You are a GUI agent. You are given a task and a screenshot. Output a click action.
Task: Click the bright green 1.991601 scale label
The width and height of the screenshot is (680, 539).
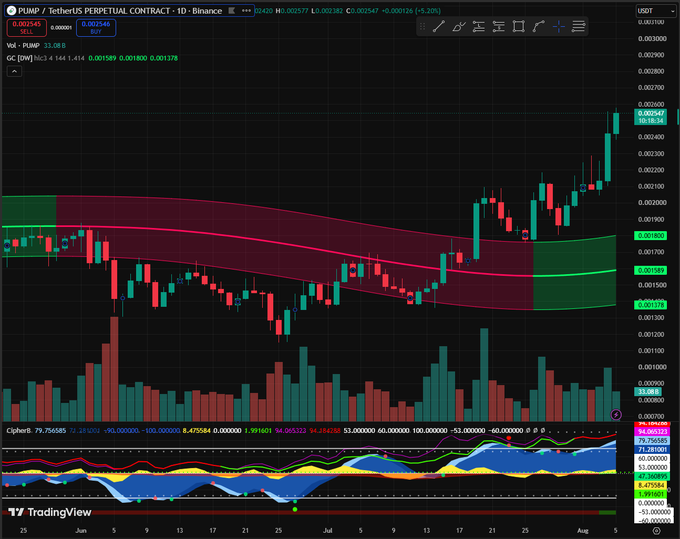651,494
